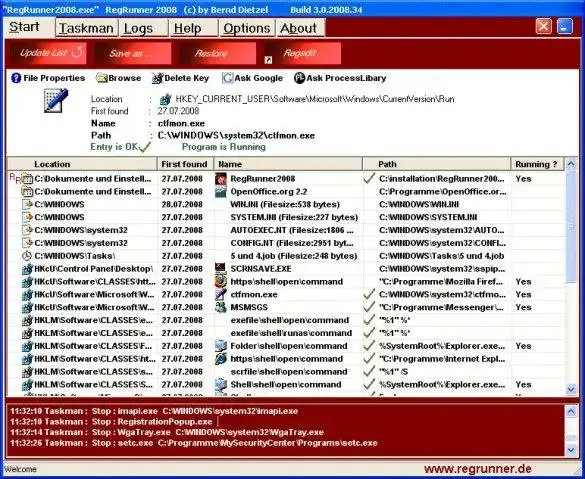Sort by First found column header
The image size is (585, 479).
pos(185,164)
